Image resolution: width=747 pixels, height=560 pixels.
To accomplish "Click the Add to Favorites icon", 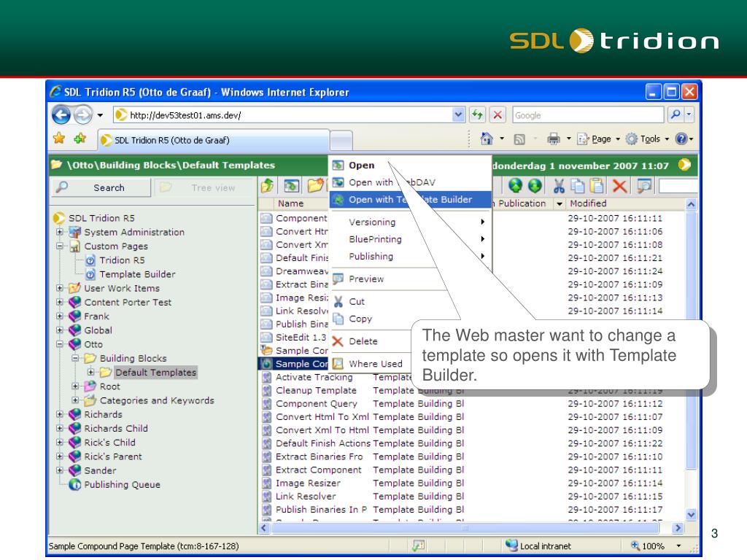I will tap(80, 139).
